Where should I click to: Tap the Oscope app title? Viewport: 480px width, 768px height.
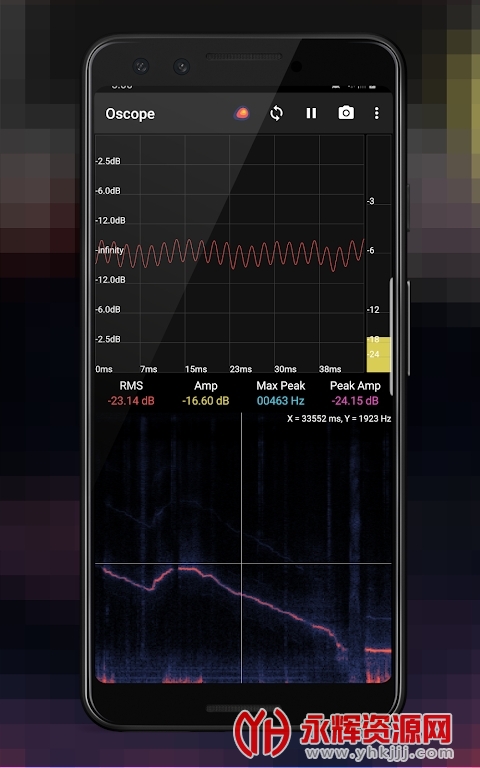coord(130,114)
